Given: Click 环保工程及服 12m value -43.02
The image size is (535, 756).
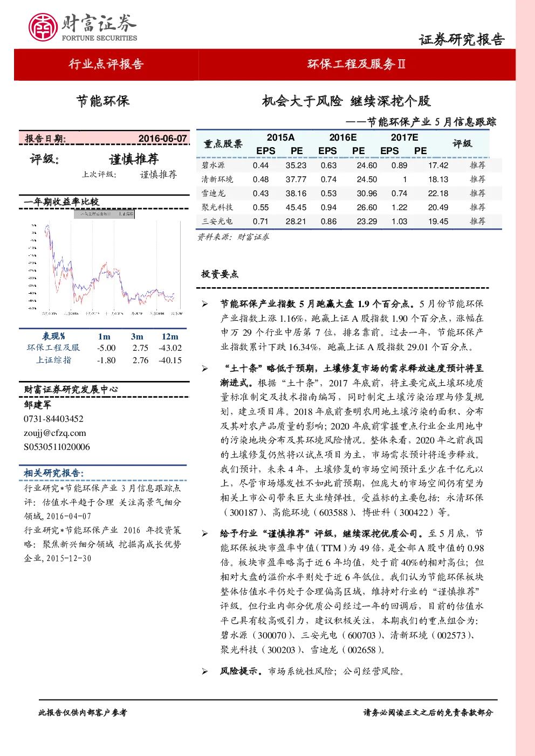Looking at the screenshot, I should click(x=170, y=348).
